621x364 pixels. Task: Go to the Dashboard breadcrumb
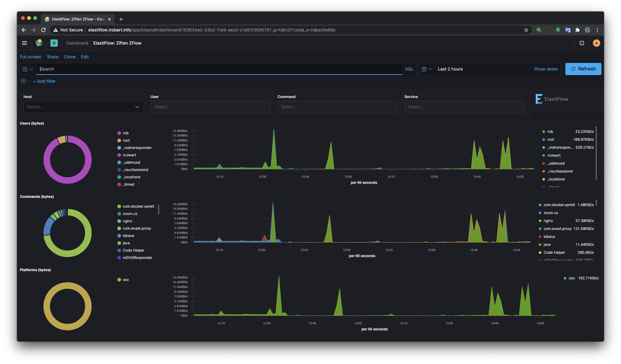tap(77, 43)
